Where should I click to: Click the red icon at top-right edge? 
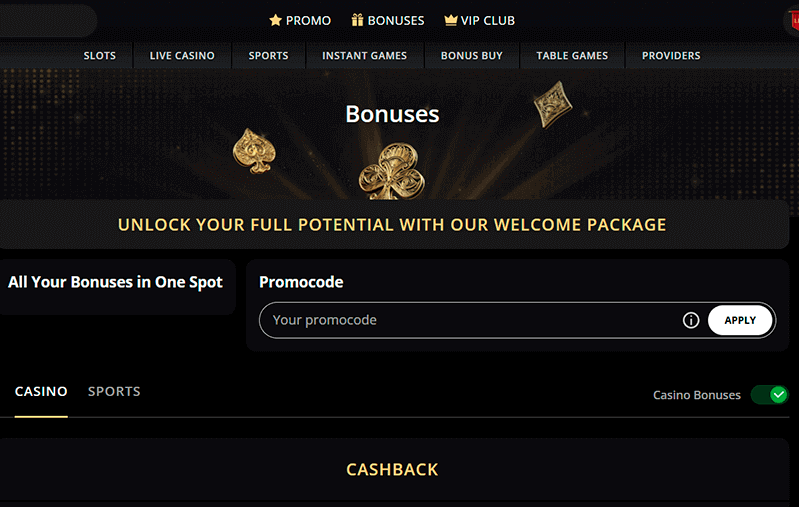tap(793, 20)
